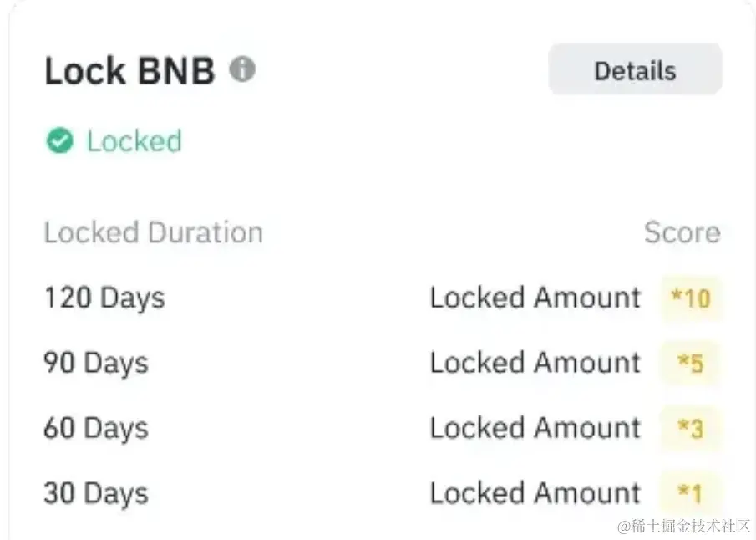Click the *3 score badge

[691, 429]
